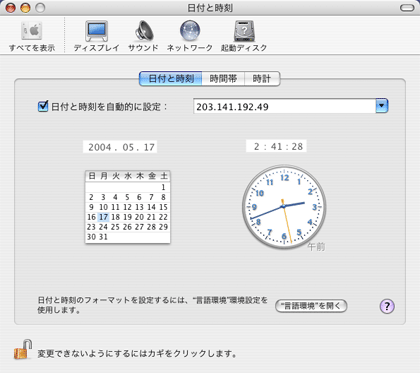
Task: Select day 27 in the calendar
Action: tap(139, 227)
